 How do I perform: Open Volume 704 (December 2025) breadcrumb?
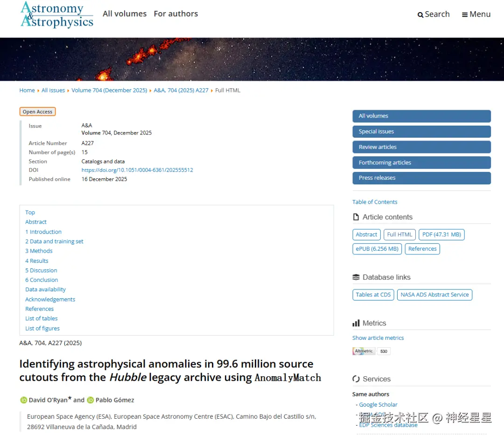pos(109,91)
